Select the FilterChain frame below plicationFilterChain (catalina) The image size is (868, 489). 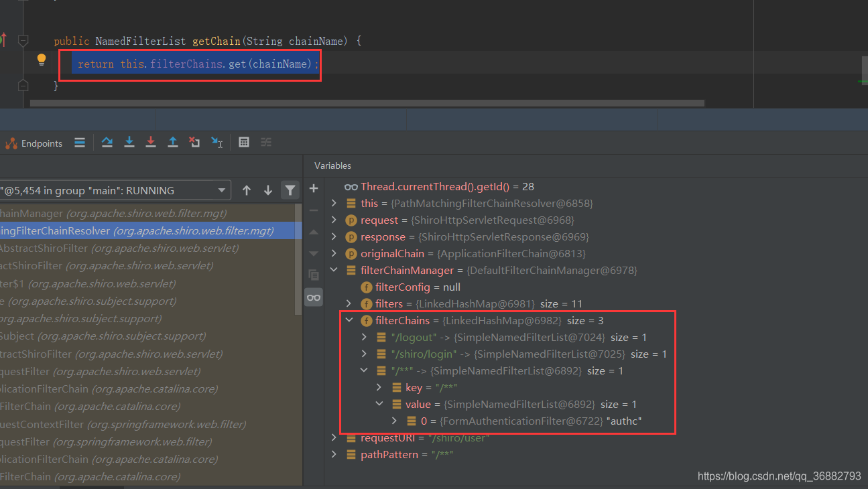tap(147, 477)
